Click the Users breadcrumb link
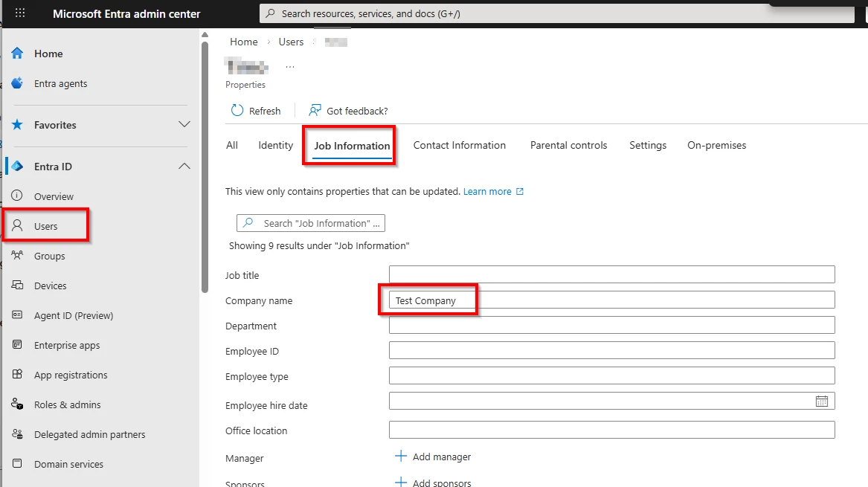Screen dimensions: 868x487 tap(291, 42)
